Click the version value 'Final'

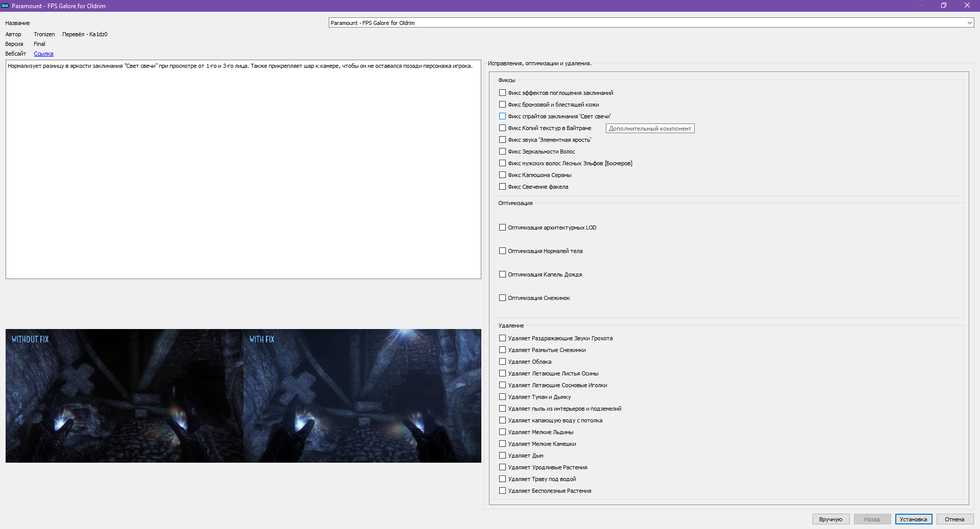pyautogui.click(x=39, y=44)
